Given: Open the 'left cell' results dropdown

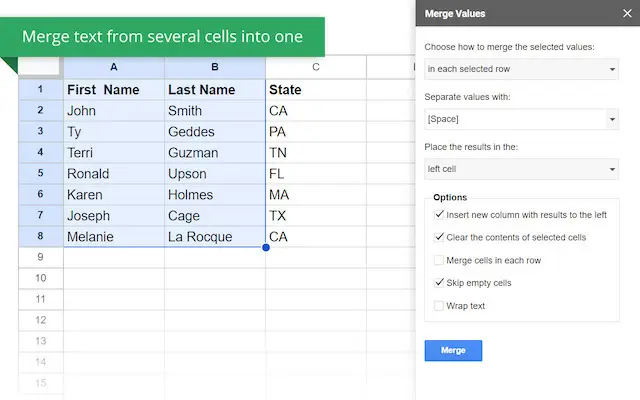Looking at the screenshot, I should pos(521,169).
